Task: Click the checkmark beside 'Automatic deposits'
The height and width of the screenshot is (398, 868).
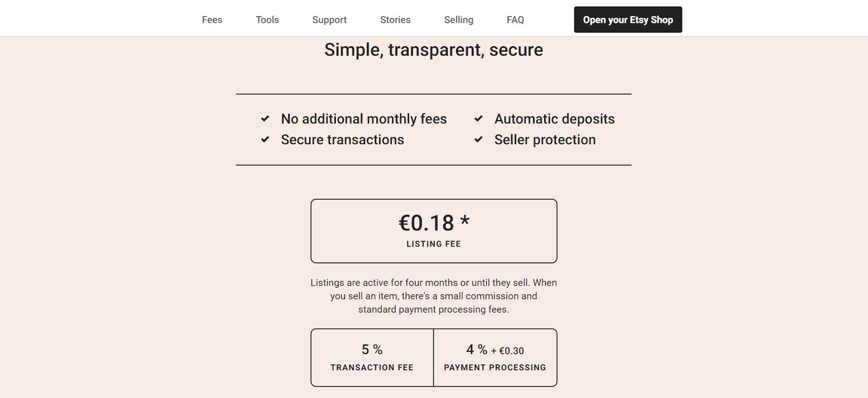Action: [478, 118]
